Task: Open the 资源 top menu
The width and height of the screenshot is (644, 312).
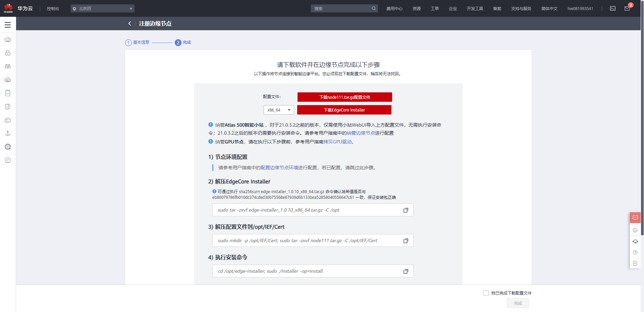Action: pyautogui.click(x=417, y=9)
